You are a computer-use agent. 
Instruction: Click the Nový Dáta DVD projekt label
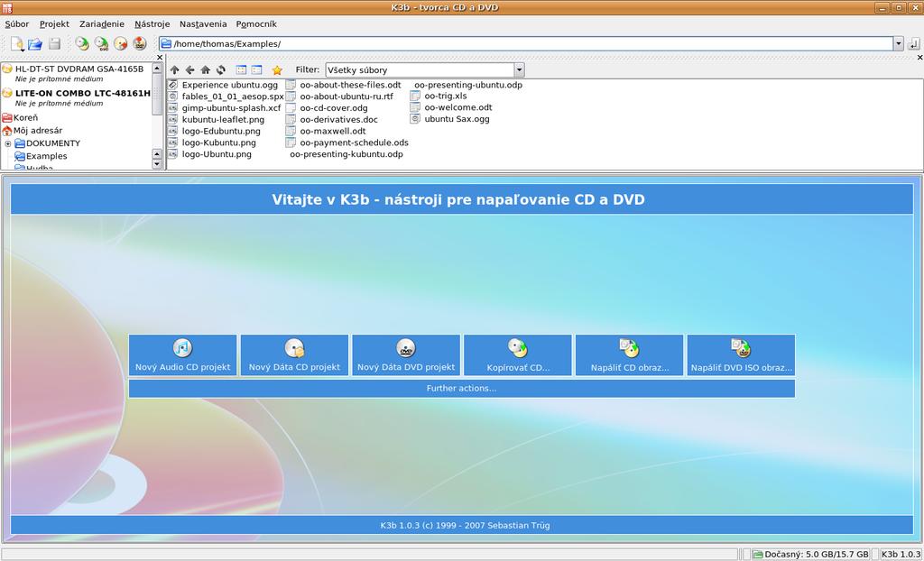(x=406, y=367)
